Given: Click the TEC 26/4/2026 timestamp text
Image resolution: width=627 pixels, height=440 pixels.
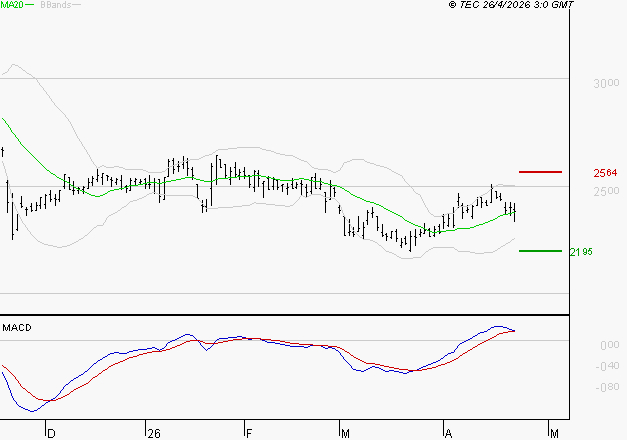Looking at the screenshot, I should pos(511,4).
